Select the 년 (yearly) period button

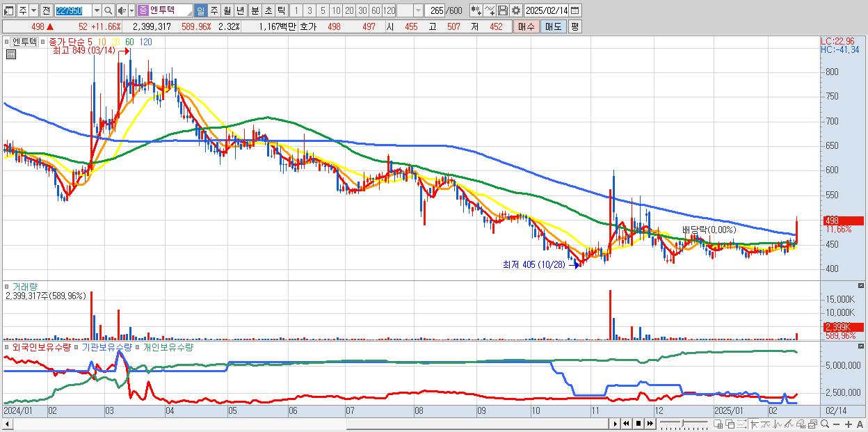[240, 10]
